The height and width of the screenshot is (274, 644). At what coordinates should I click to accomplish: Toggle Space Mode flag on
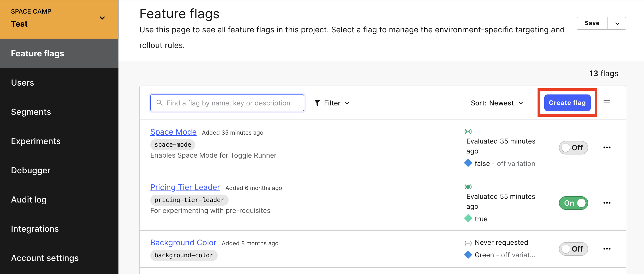[573, 148]
